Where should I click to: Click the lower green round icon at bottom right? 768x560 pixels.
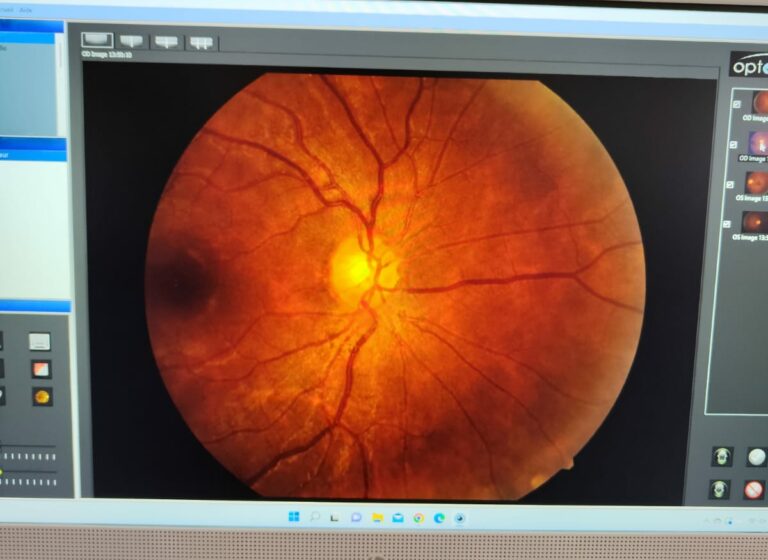coord(719,489)
